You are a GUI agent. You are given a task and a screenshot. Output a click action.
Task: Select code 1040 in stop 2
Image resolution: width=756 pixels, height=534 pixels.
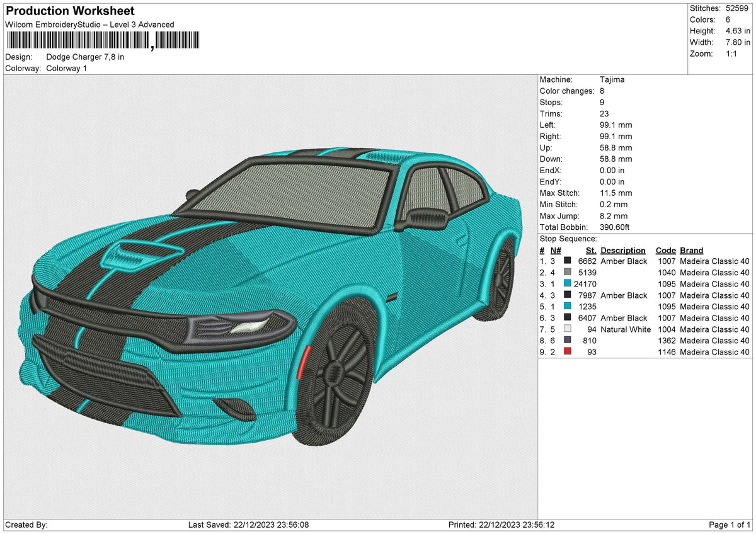click(667, 273)
